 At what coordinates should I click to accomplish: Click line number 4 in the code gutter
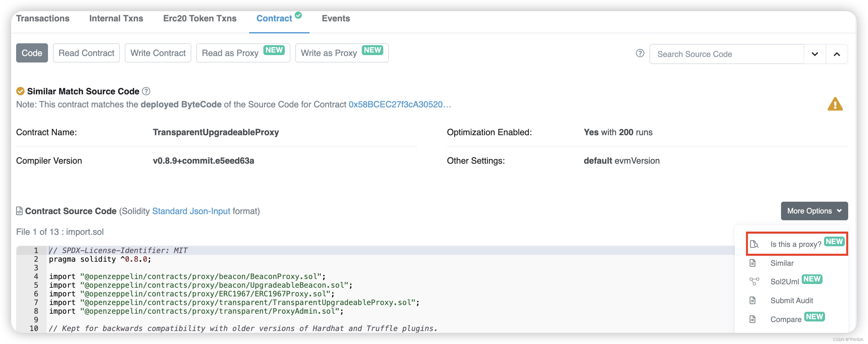pos(36,276)
